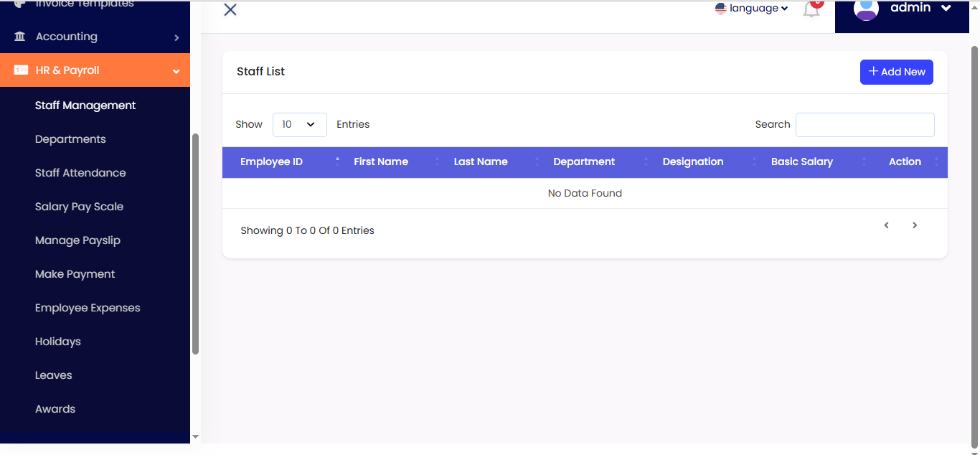Viewport: 980px width, 455px height.
Task: Open Departments in sidebar
Action: click(70, 139)
